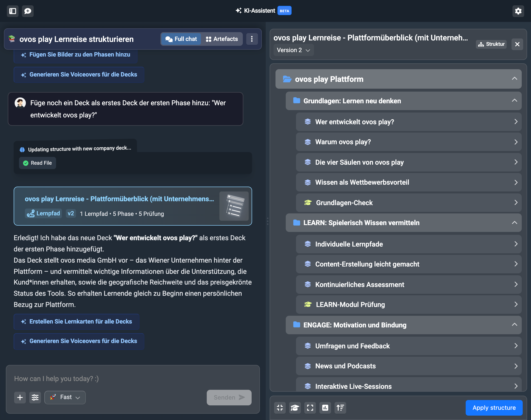531x420 pixels.
Task: Click the collapse-all icon in bottom toolbar
Action: click(x=280, y=408)
